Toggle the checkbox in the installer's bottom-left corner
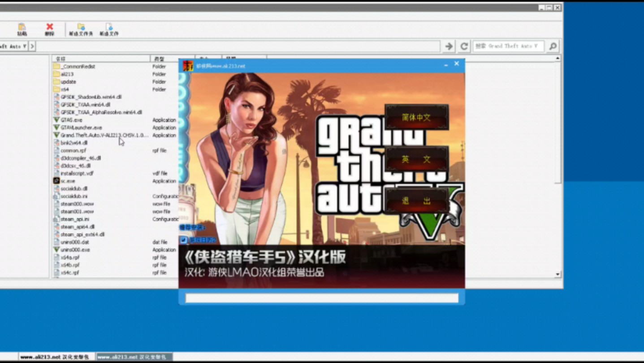The width and height of the screenshot is (644, 363). [x=183, y=240]
